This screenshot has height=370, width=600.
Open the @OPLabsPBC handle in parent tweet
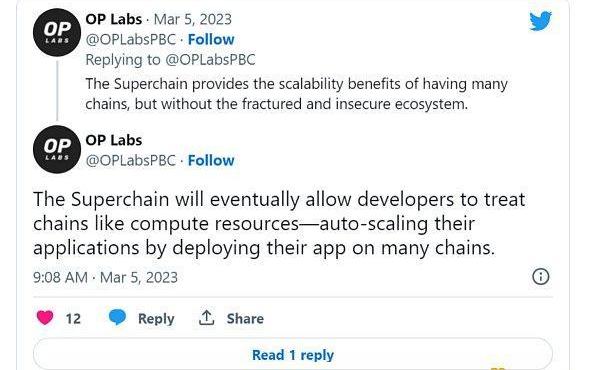(x=130, y=39)
